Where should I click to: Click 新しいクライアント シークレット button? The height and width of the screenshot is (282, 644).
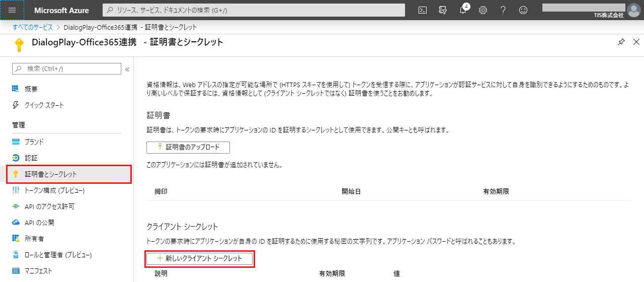(199, 258)
